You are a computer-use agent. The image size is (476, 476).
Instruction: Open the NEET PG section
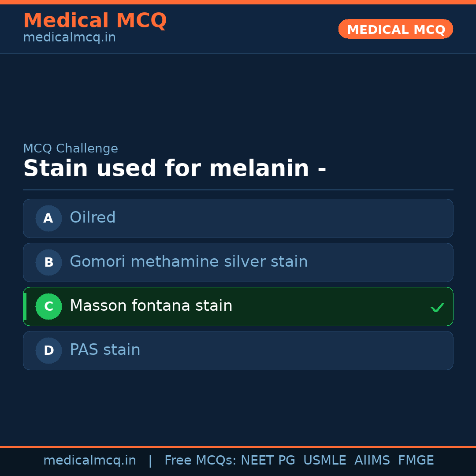coord(268,460)
